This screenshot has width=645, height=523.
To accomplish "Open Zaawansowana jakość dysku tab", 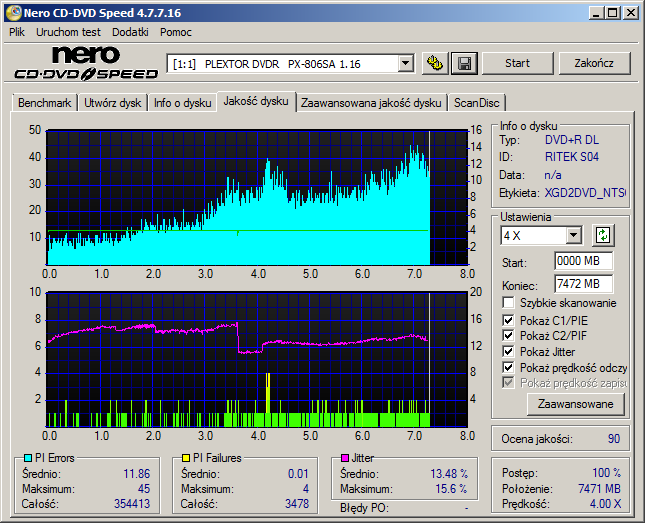I will (x=371, y=103).
